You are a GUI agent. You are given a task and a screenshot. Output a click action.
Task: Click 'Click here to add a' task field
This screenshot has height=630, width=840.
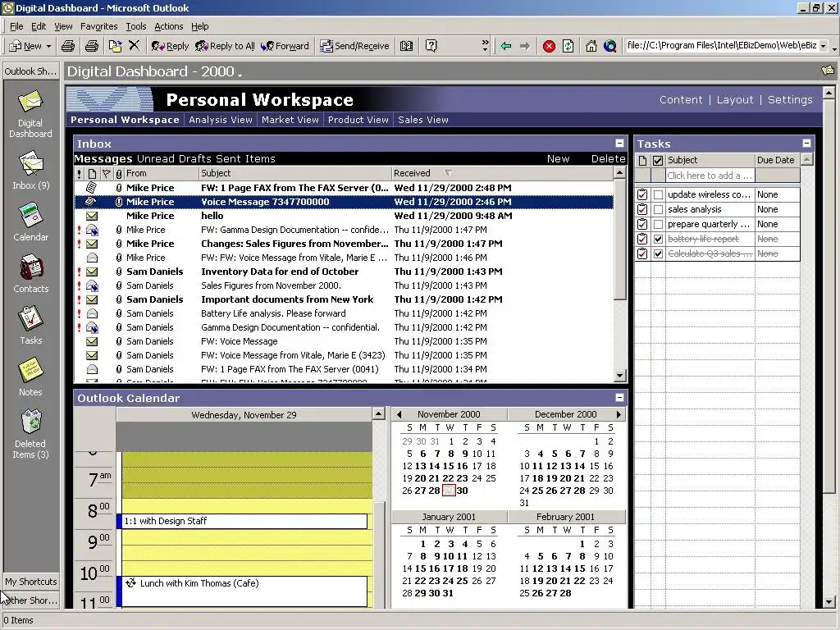(710, 176)
